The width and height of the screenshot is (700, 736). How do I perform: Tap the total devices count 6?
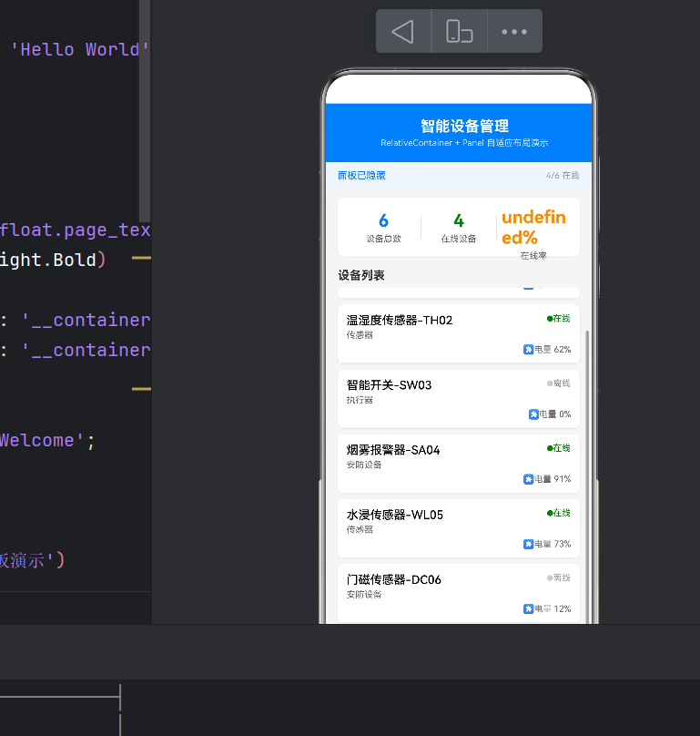(384, 220)
